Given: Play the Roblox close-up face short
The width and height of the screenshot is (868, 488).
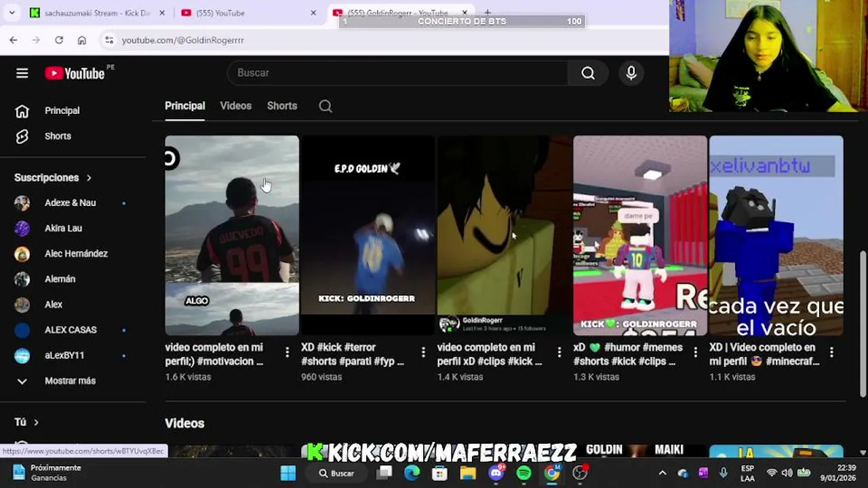Looking at the screenshot, I should pyautogui.click(x=504, y=235).
